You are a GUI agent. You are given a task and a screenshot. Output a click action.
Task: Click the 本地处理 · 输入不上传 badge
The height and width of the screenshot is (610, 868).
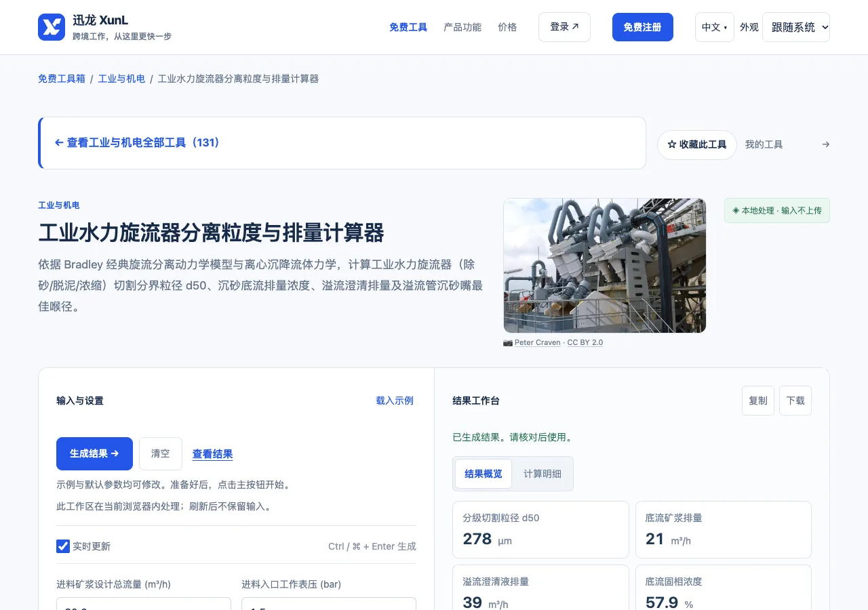[x=777, y=210]
